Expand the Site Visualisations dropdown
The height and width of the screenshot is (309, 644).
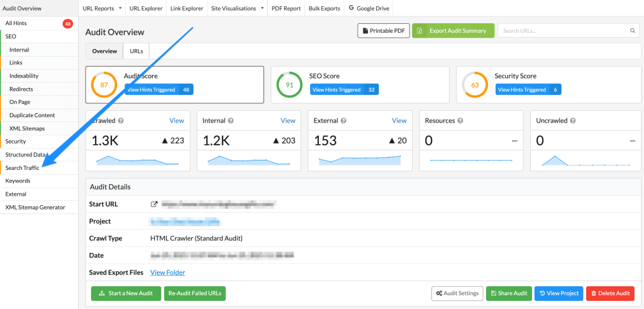click(x=237, y=8)
